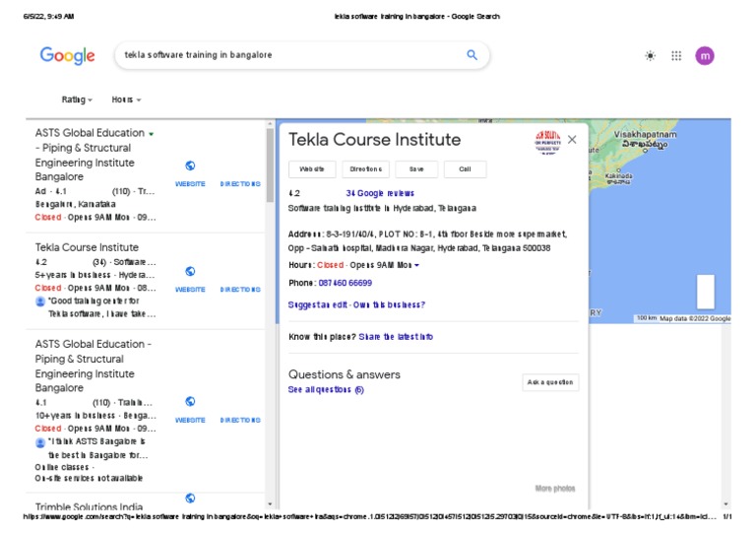Screen dimensions: 756x535
Task: Click the 'Ask a question' button
Action: coord(550,382)
